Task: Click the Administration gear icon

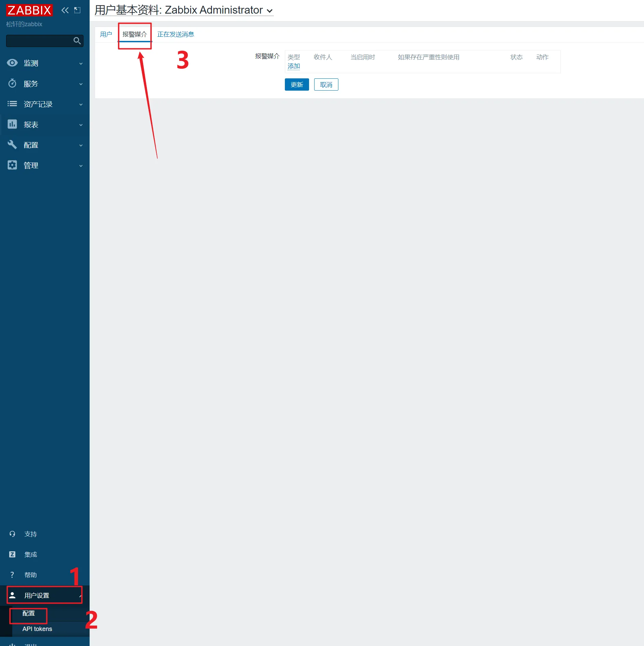Action: (12, 165)
